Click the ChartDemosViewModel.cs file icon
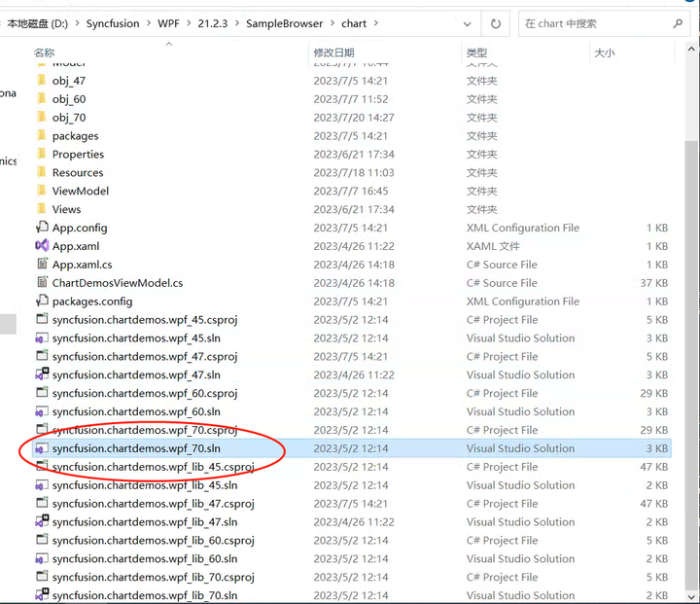This screenshot has width=700, height=604. click(42, 282)
